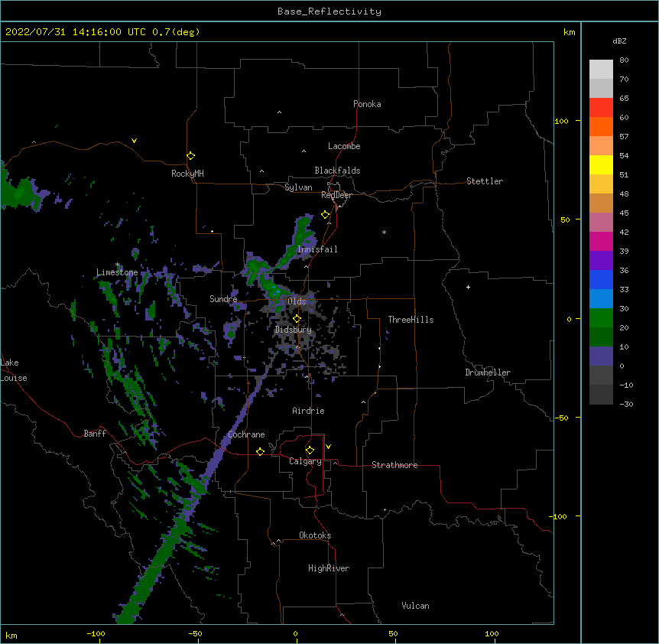Click the slate 0-10 dBZ legend swatch

pos(601,356)
